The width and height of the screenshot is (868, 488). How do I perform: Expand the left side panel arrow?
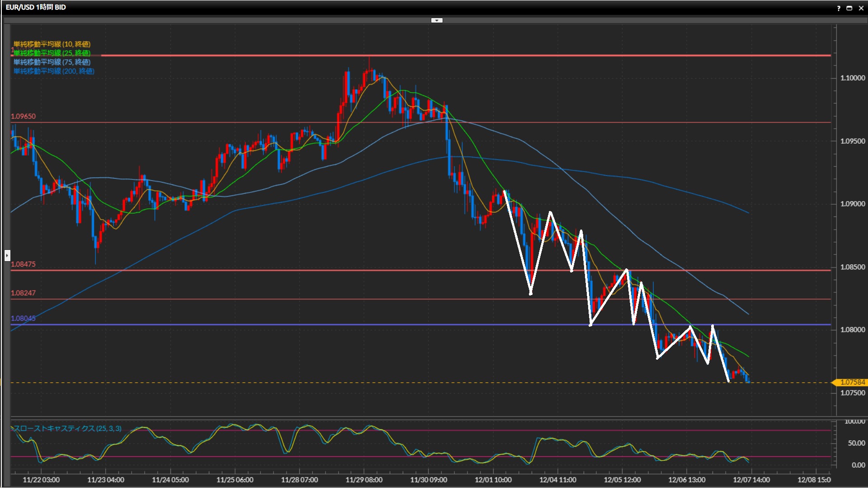[7, 256]
